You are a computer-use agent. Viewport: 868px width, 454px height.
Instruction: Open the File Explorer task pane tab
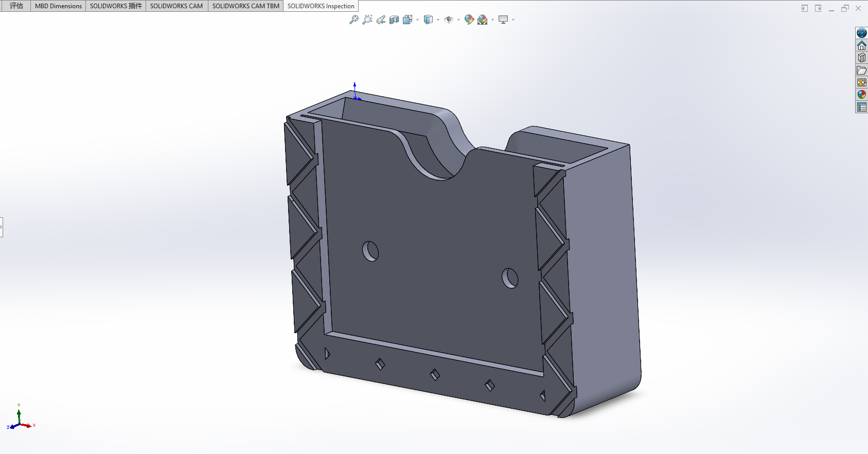(x=861, y=70)
